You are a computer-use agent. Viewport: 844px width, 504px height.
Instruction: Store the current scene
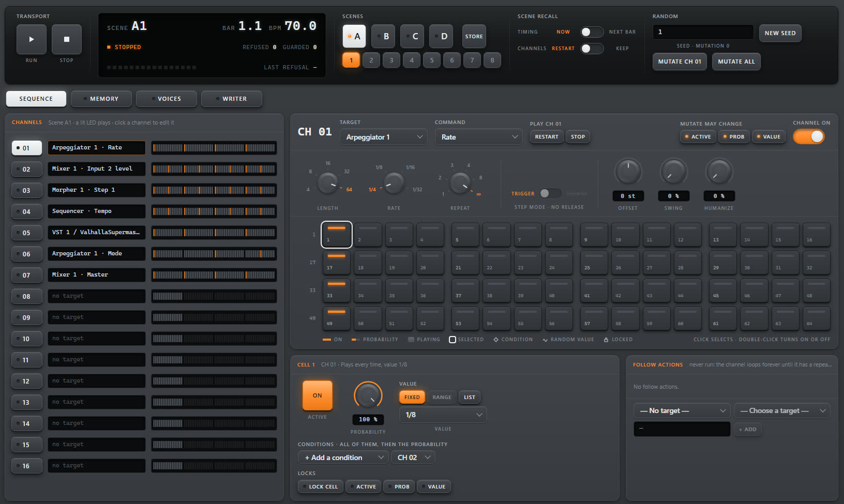click(x=474, y=36)
